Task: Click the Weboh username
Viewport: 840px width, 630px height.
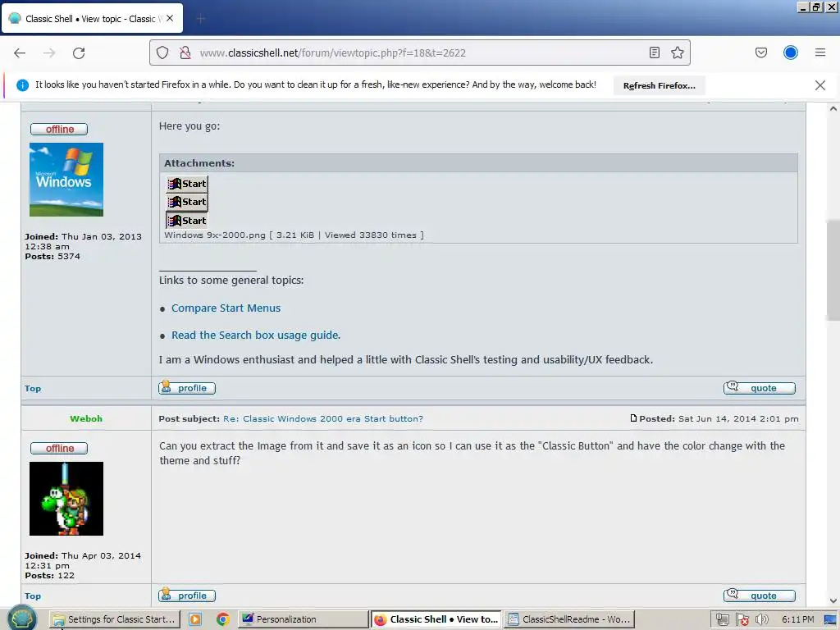Action: click(85, 418)
